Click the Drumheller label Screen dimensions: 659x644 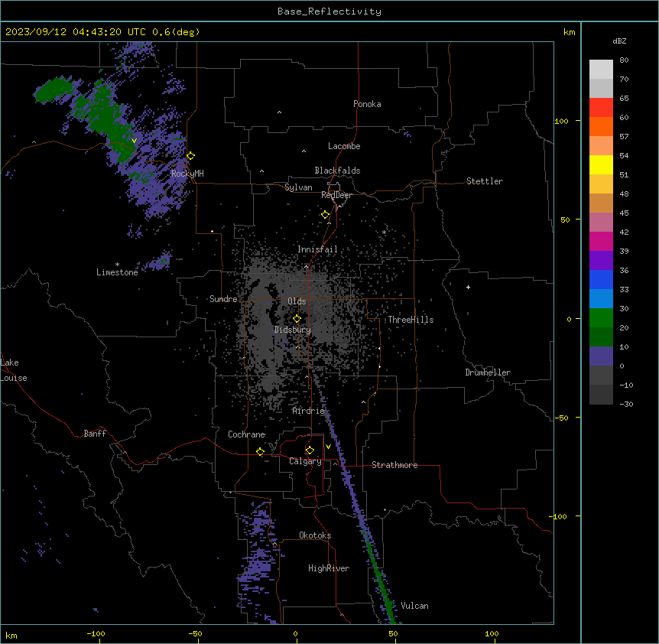pyautogui.click(x=488, y=372)
